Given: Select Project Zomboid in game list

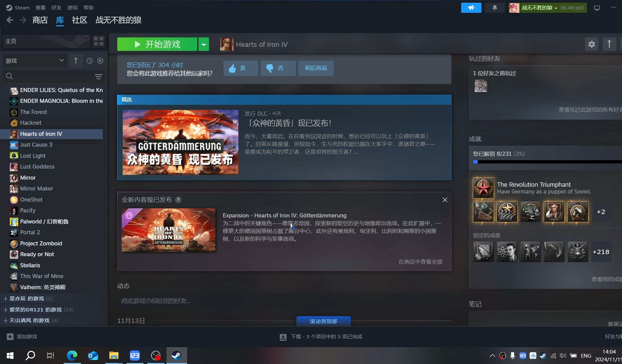Looking at the screenshot, I should coord(41,243).
